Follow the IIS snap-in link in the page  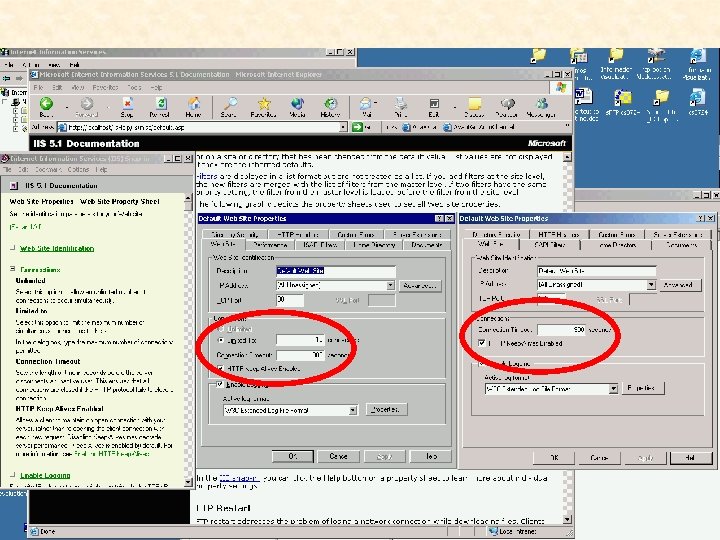(239, 478)
